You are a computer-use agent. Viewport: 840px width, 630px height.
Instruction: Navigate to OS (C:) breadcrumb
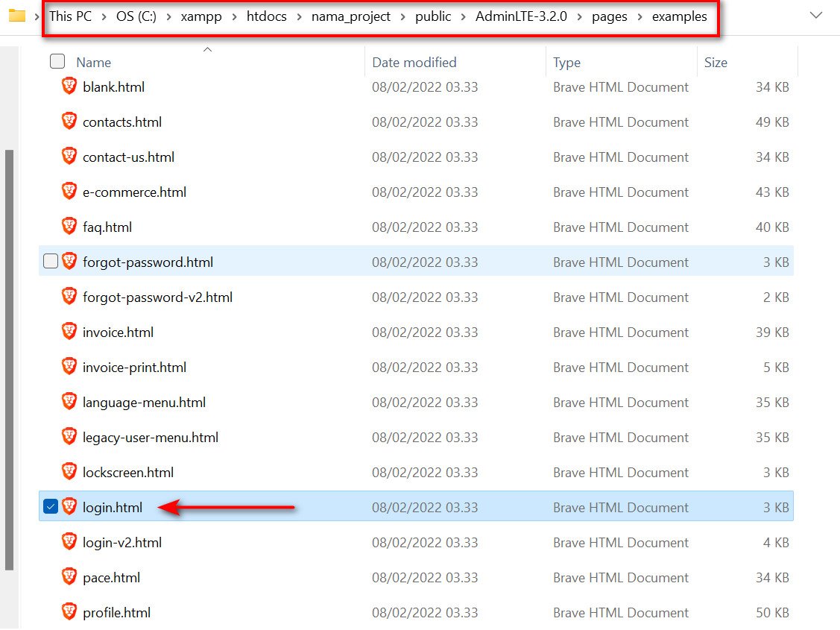pyautogui.click(x=136, y=16)
